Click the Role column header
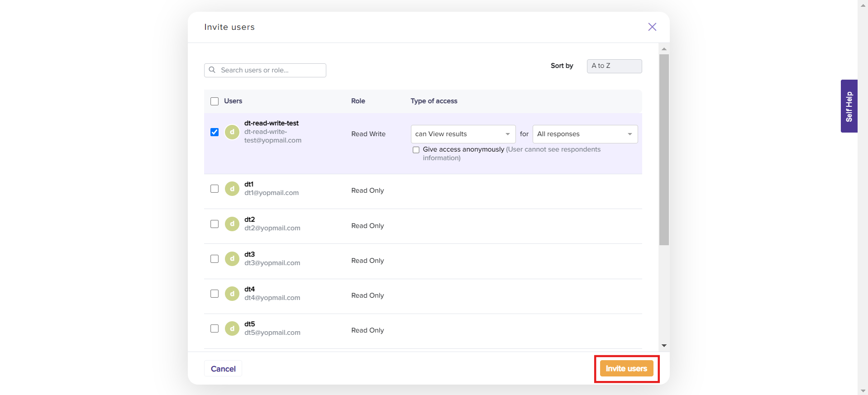This screenshot has height=395, width=868. point(358,101)
